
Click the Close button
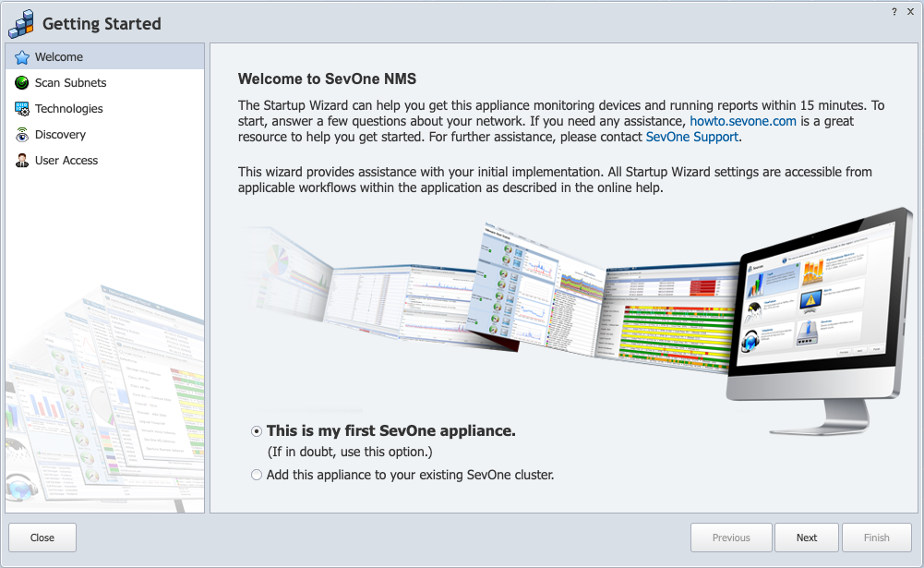[x=42, y=538]
